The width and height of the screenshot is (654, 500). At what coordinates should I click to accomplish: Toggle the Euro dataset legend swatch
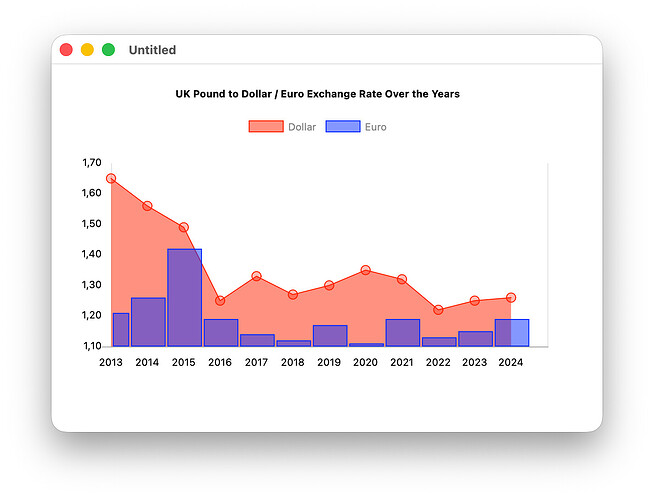pyautogui.click(x=343, y=127)
